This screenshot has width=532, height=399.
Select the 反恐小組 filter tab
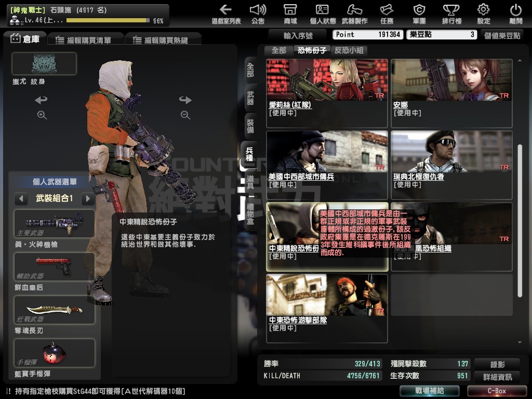[x=349, y=50]
